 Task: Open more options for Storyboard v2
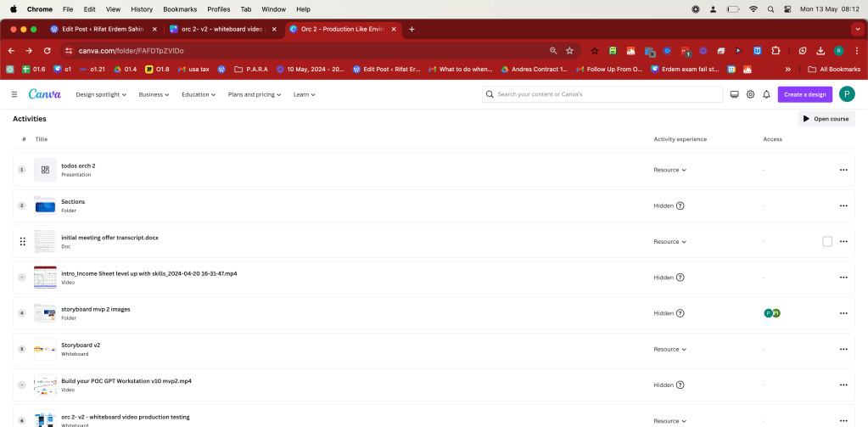coord(843,349)
